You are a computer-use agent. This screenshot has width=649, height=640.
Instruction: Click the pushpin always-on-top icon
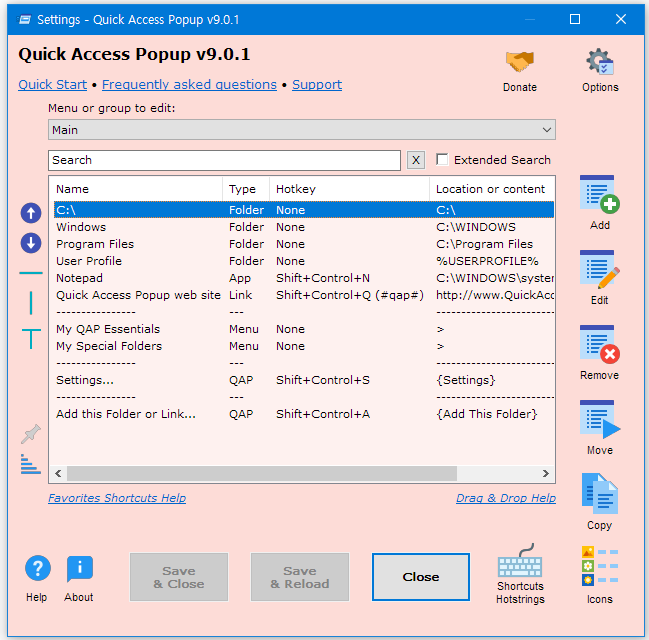[x=31, y=434]
